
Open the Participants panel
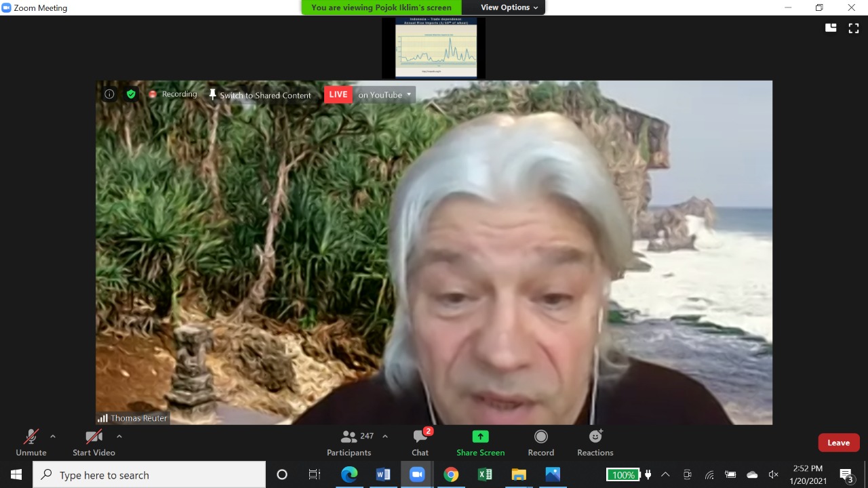pos(349,443)
